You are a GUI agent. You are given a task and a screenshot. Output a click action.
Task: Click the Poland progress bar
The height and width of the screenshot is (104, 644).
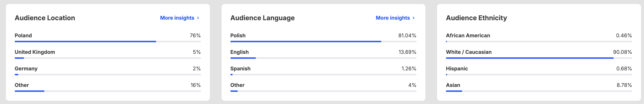click(x=108, y=42)
